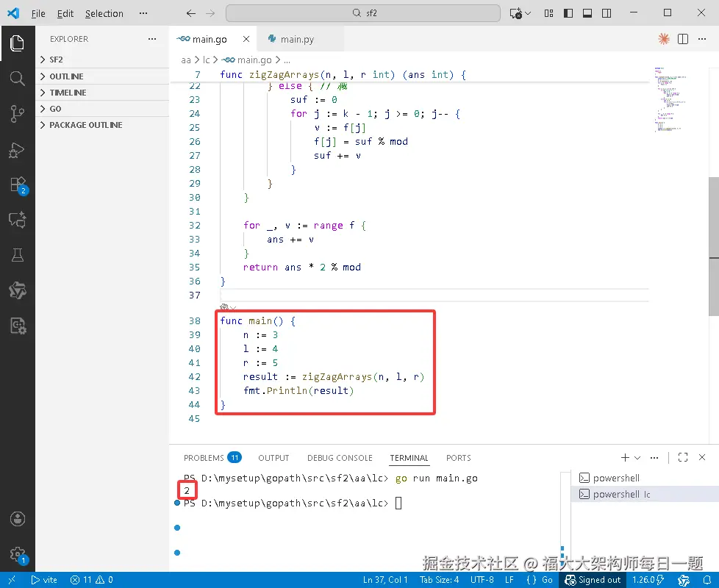719x588 pixels.
Task: Select the powershell lc terminal entry
Action: point(645,494)
